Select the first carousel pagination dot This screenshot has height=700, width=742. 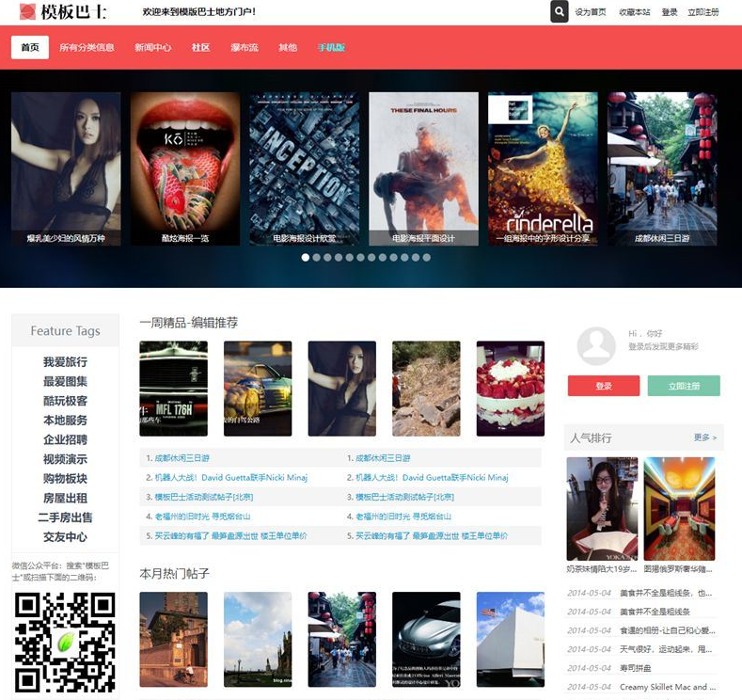(x=306, y=257)
